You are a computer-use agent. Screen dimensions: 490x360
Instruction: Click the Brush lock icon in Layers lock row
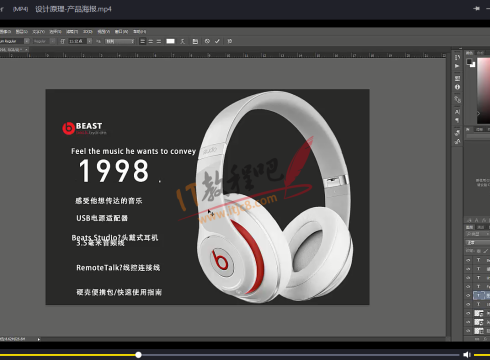486,251
